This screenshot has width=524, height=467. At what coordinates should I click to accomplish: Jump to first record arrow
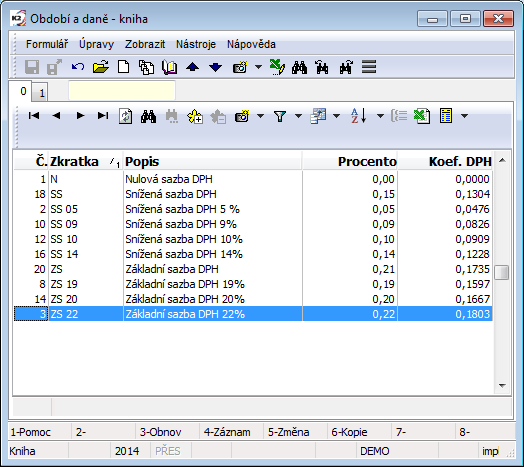pos(34,116)
